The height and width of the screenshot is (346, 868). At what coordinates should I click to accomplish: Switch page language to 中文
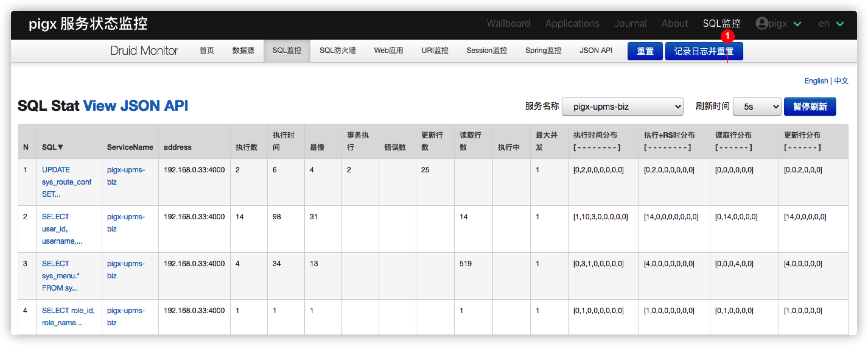[841, 81]
